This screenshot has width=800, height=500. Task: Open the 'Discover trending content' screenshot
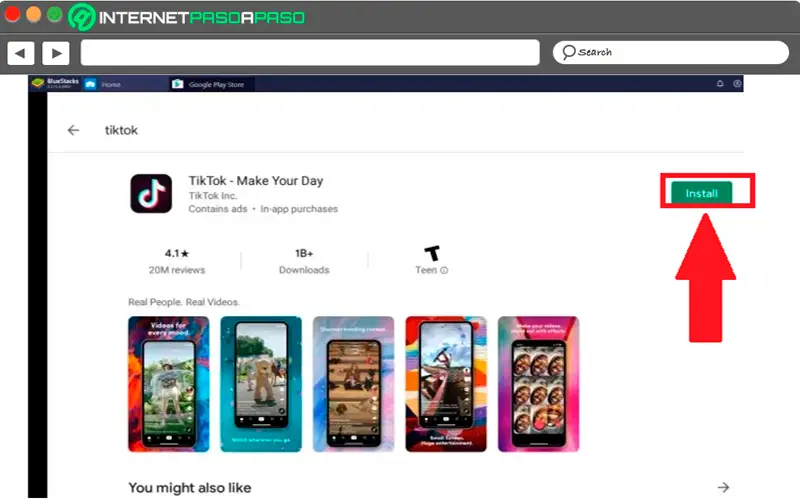(354, 384)
